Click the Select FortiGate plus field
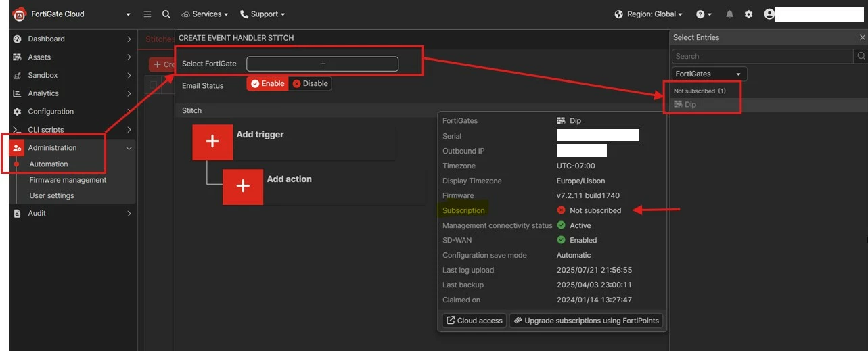Image resolution: width=868 pixels, height=351 pixels. click(x=322, y=64)
